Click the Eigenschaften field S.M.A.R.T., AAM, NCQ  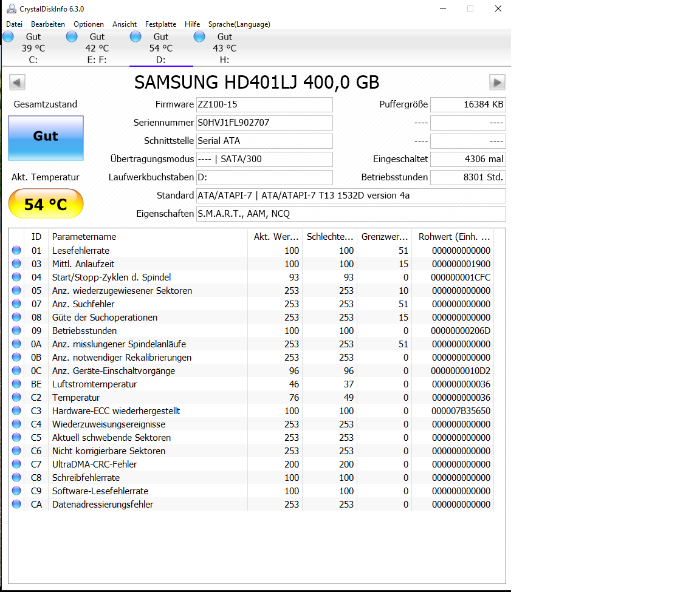351,214
